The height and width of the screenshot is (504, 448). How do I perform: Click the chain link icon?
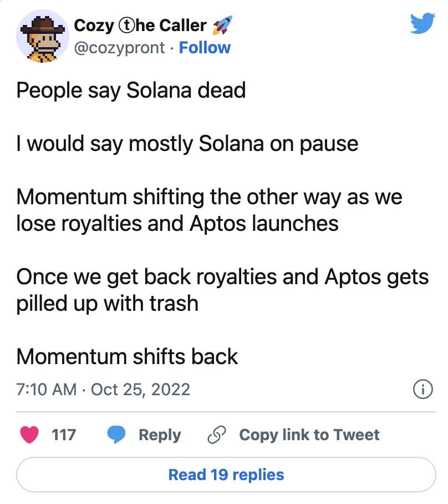[215, 434]
